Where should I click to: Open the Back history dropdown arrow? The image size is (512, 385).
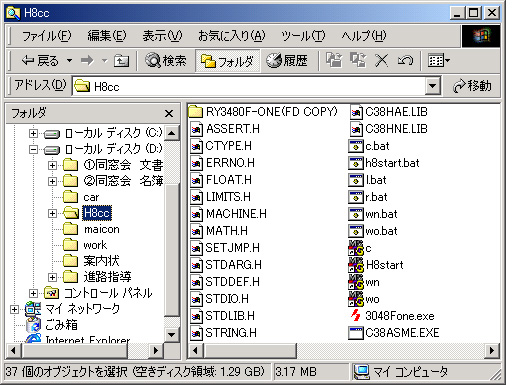[69, 61]
